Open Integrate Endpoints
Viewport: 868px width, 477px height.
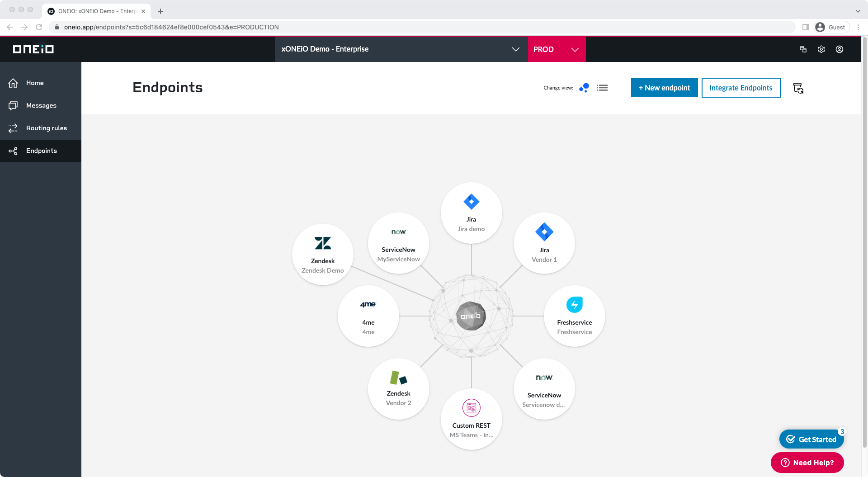point(741,87)
